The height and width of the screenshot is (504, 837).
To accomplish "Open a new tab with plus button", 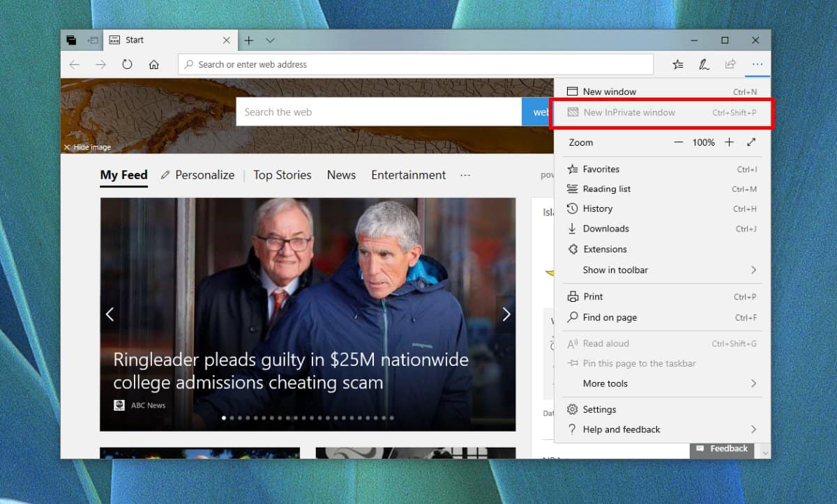I will point(249,40).
